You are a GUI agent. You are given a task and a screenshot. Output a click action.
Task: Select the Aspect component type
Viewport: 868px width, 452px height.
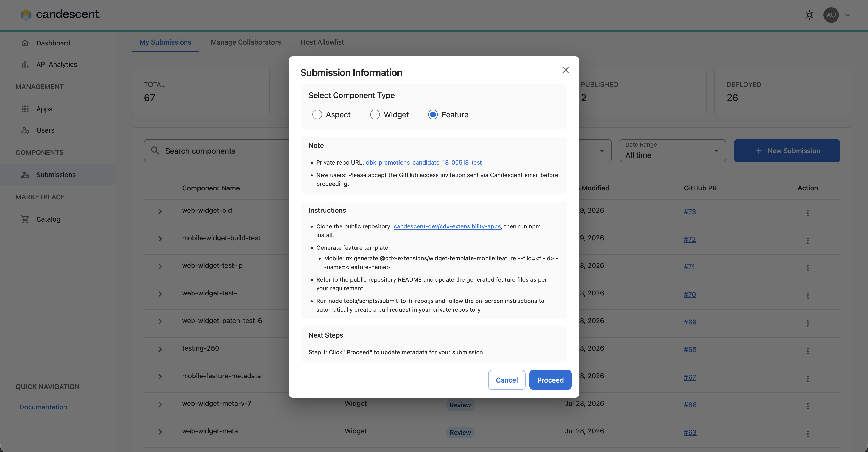[x=317, y=114]
